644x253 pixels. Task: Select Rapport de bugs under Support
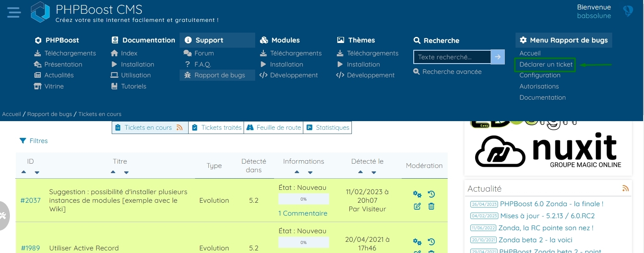tap(217, 75)
